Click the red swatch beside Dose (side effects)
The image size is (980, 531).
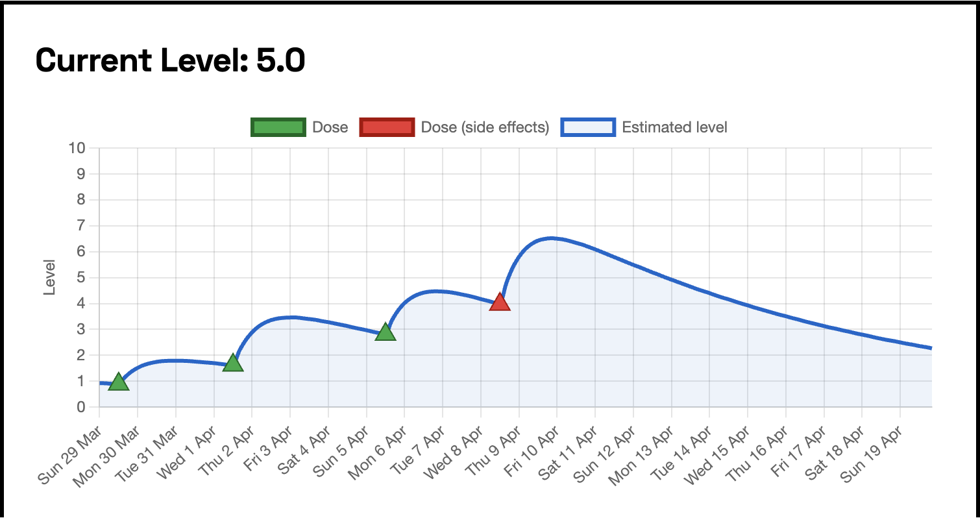pos(387,127)
